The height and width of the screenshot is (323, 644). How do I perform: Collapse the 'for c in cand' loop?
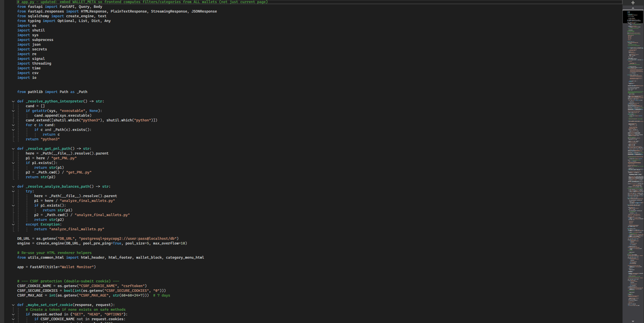tap(13, 125)
